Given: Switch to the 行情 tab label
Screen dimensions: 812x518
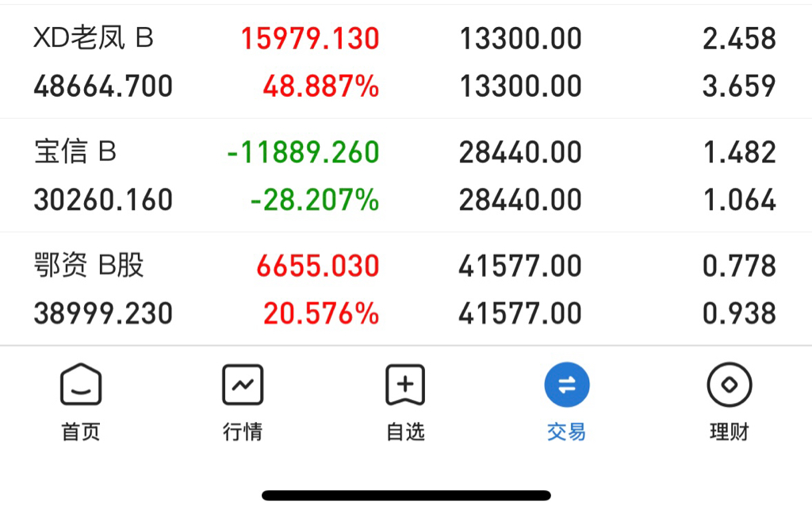Looking at the screenshot, I should tap(243, 432).
